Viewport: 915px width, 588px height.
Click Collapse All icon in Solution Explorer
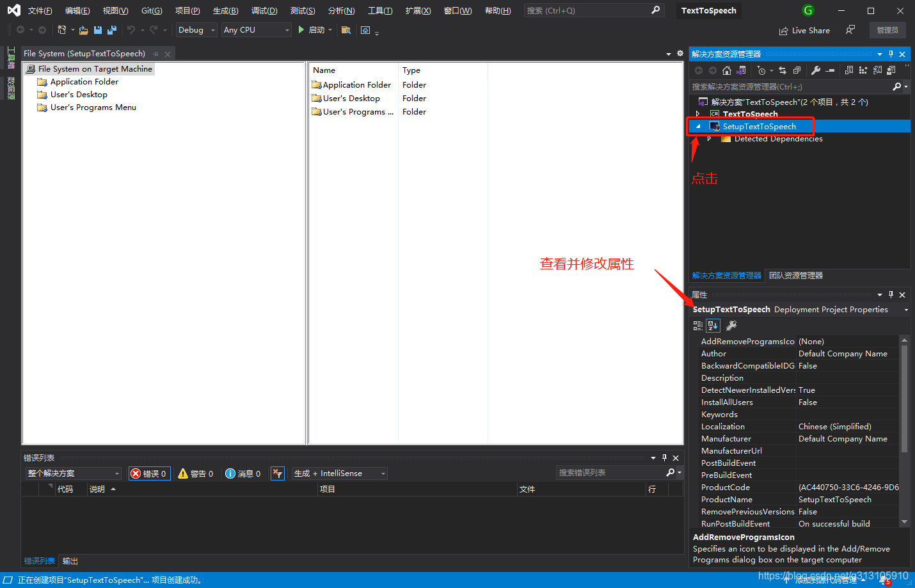pos(797,70)
